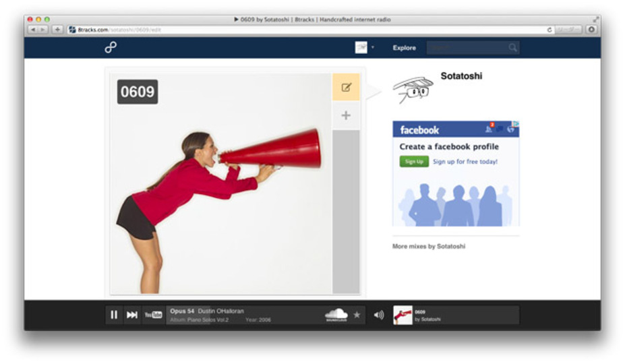The width and height of the screenshot is (625, 364).
Task: Open the SoundCloud cloud icon
Action: pyautogui.click(x=336, y=315)
